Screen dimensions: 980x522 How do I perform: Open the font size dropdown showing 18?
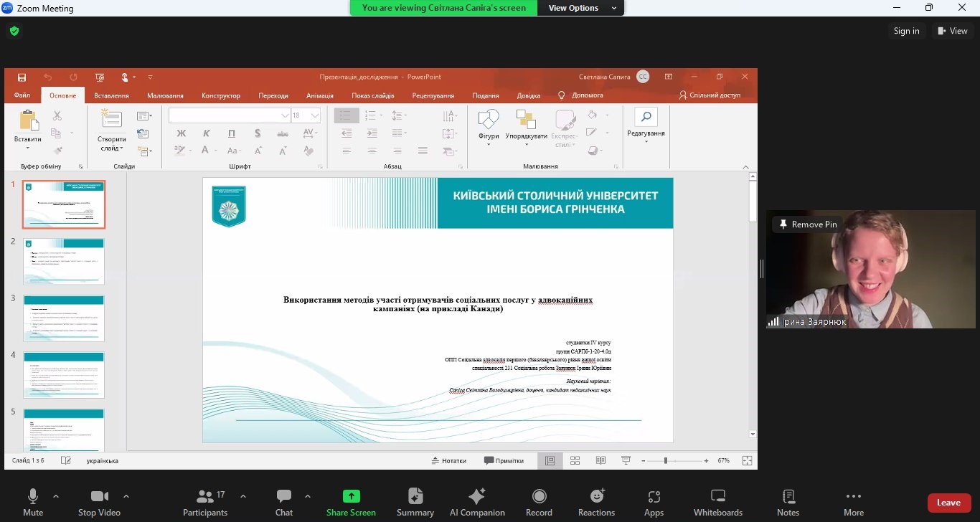click(x=315, y=115)
